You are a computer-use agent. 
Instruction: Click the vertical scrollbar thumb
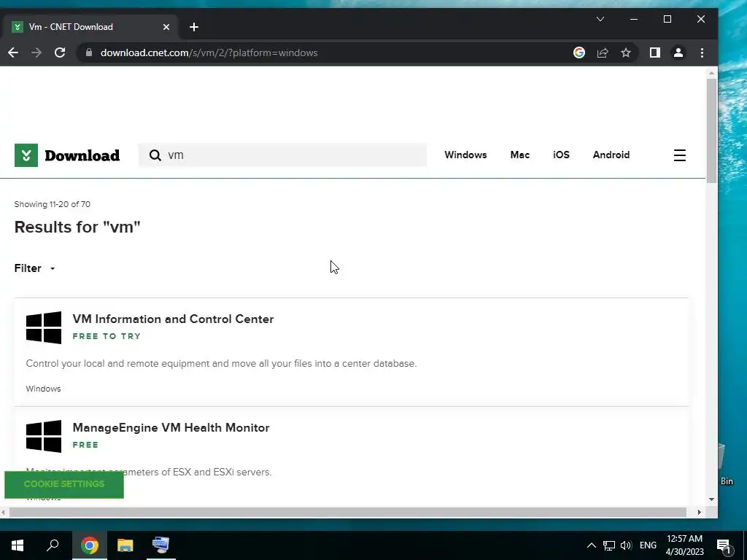click(x=711, y=131)
